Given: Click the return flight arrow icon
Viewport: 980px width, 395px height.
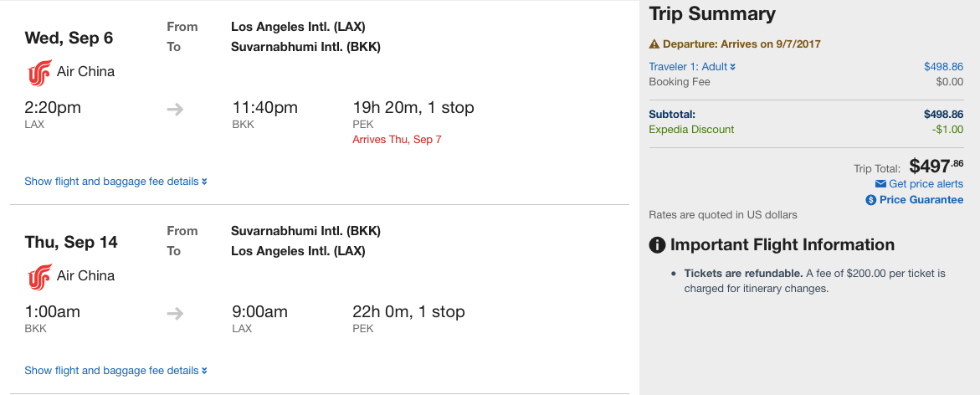Looking at the screenshot, I should tap(175, 313).
